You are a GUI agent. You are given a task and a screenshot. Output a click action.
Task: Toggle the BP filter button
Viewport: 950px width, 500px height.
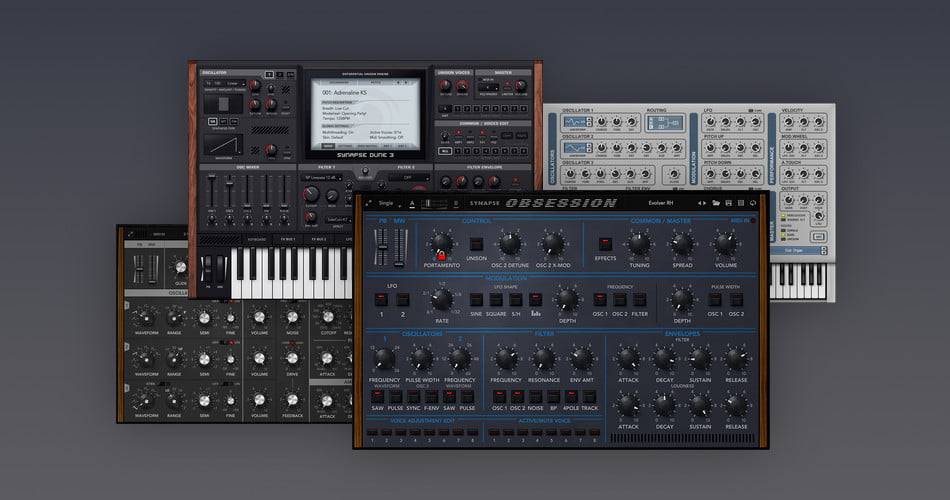(x=554, y=396)
